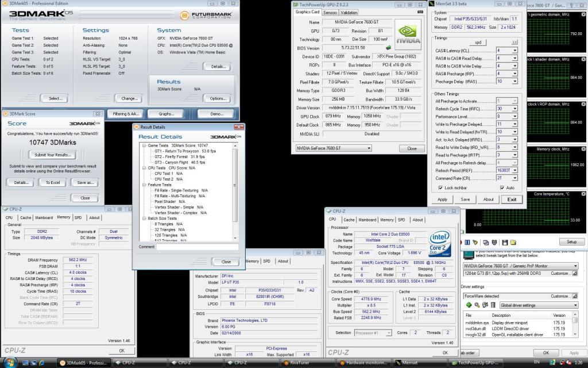Screen dimensions: 588x368
Task: Close the Core temperature graph with its X
Action: coord(583,194)
